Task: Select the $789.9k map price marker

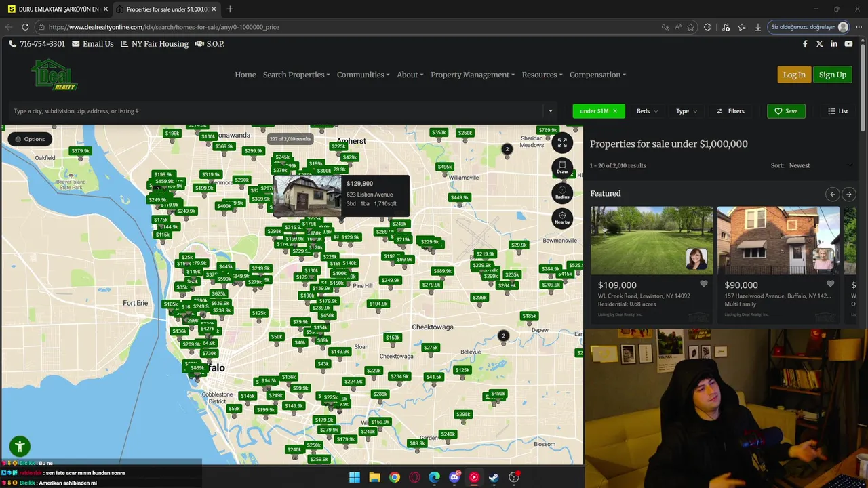Action: 547,130
